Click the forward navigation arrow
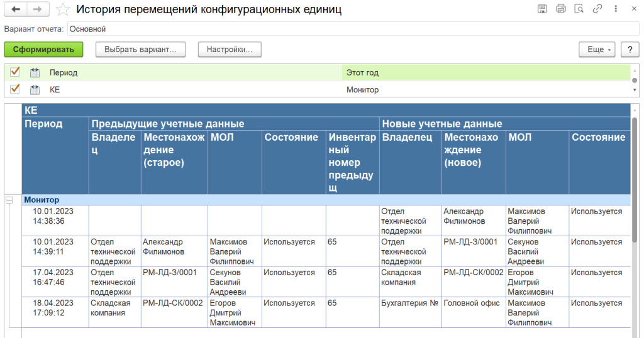Viewport: 644px width, 338px height. [x=37, y=9]
